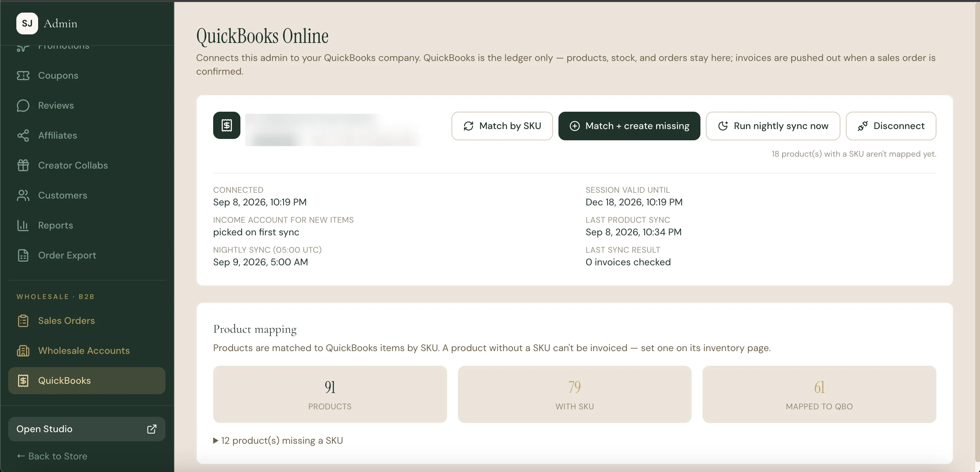This screenshot has width=980, height=472.
Task: Click the LAST SYNC RESULT label
Action: coord(623,250)
